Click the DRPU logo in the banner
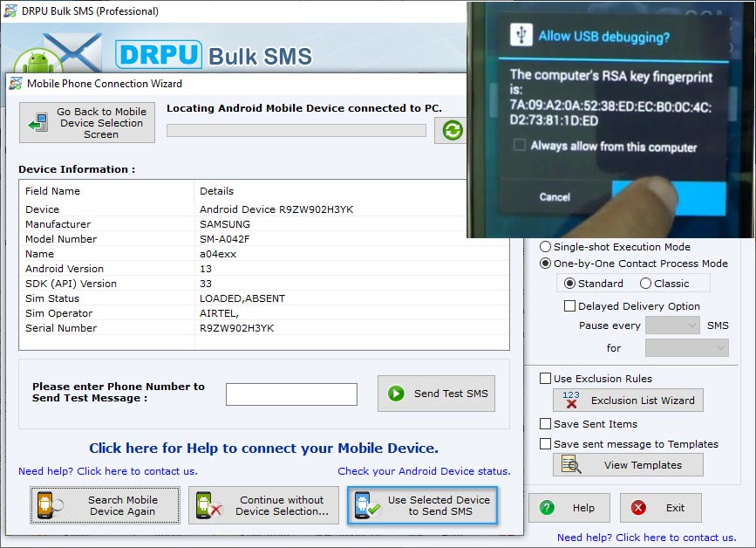Screen dimensions: 756x548 tap(158, 54)
